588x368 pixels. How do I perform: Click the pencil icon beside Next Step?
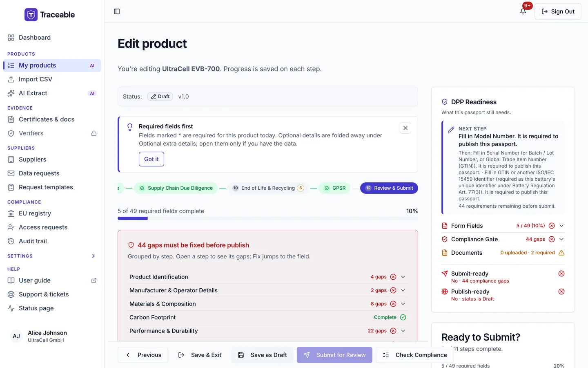(x=451, y=130)
